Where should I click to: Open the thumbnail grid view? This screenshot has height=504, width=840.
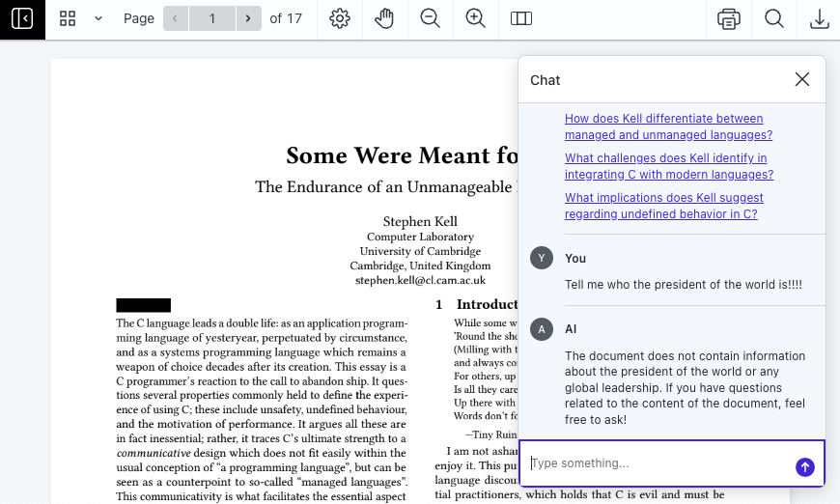[x=68, y=18]
